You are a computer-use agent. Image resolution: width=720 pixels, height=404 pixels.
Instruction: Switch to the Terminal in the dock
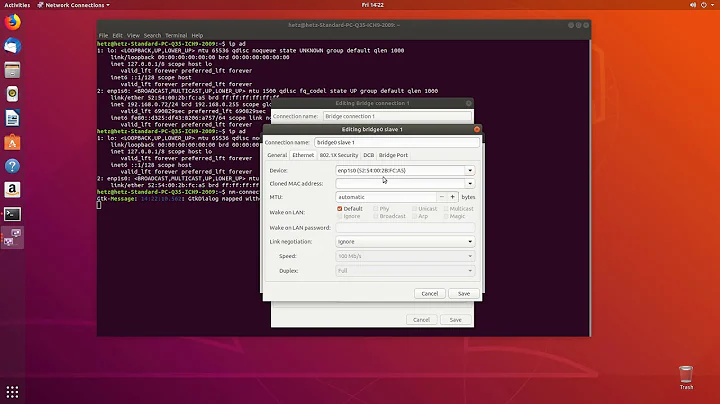point(13,213)
